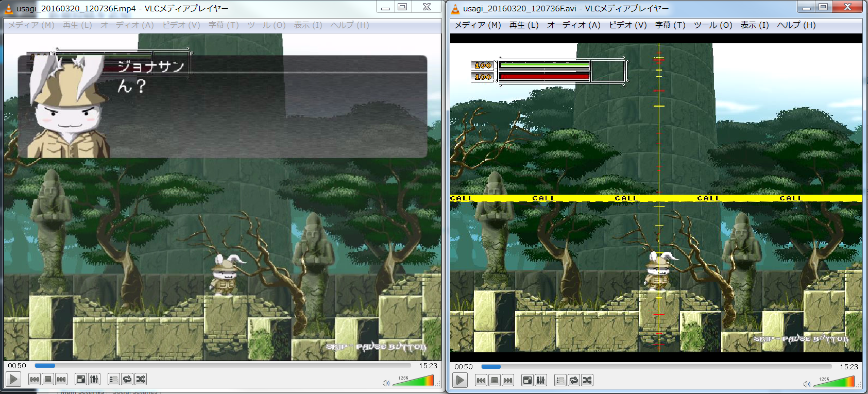
Task: Skip to next media in left mp4 player
Action: click(x=61, y=380)
